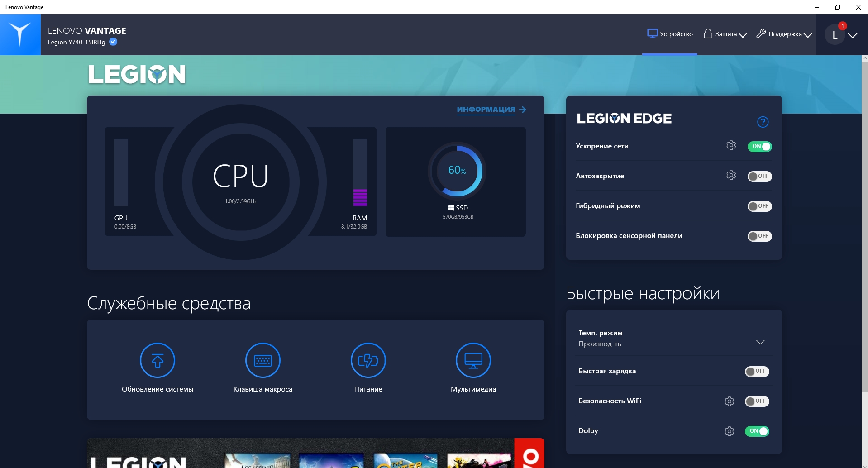868x468 pixels.
Task: Click the SSD 60% usage ring
Action: [x=457, y=171]
